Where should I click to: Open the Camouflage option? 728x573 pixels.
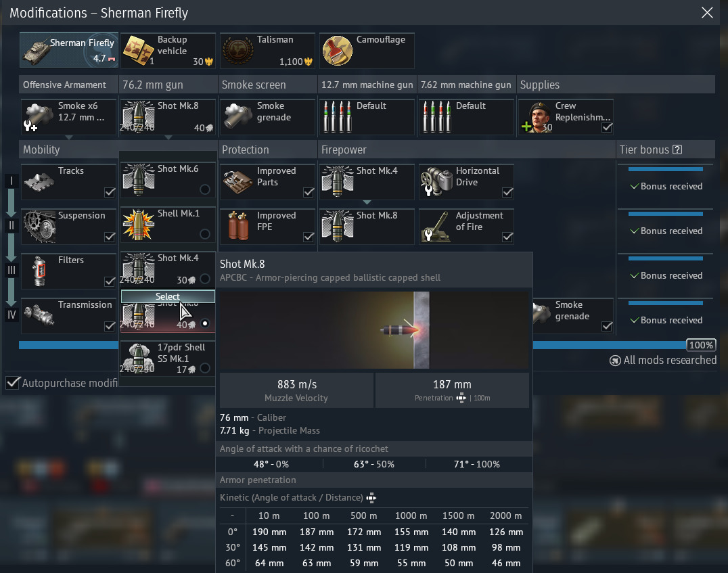click(x=337, y=51)
